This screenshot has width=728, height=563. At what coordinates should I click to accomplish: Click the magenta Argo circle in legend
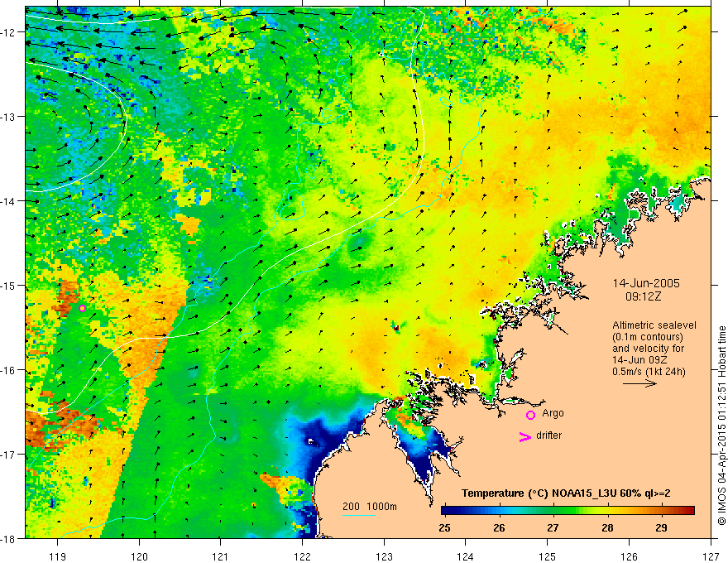click(530, 415)
